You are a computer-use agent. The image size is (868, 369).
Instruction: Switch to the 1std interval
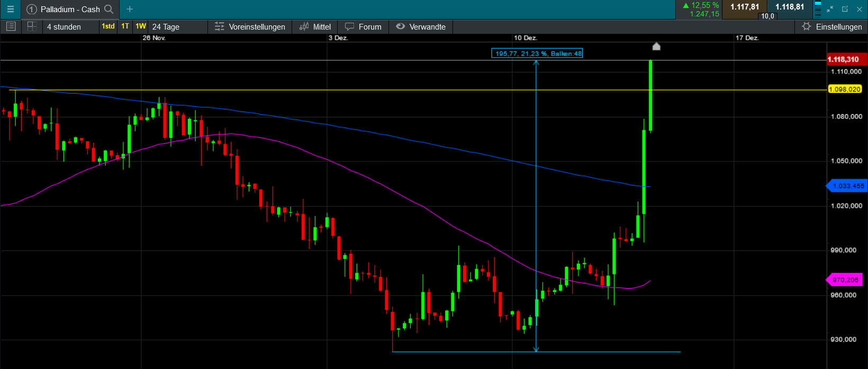(x=108, y=26)
